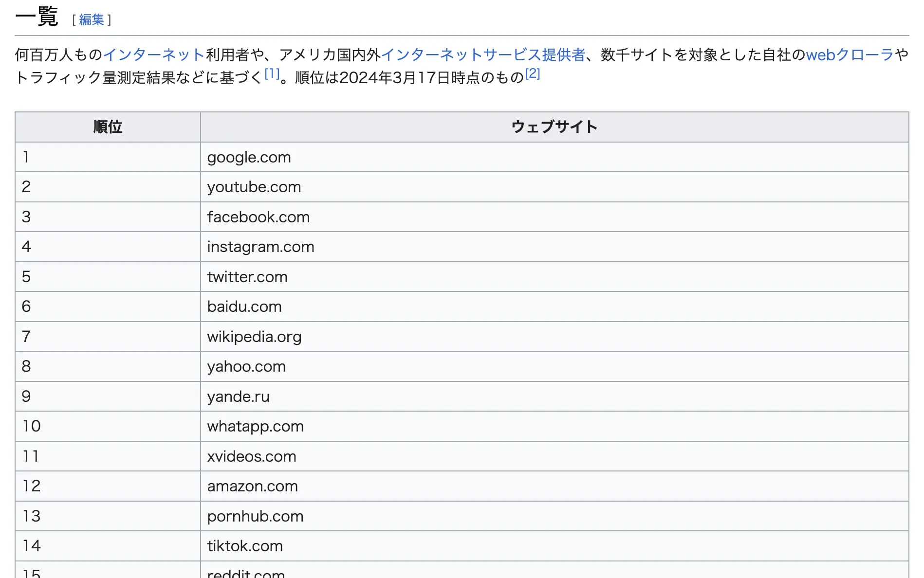Select the google.com table cell
Viewport: 924px width, 578px height.
[249, 157]
